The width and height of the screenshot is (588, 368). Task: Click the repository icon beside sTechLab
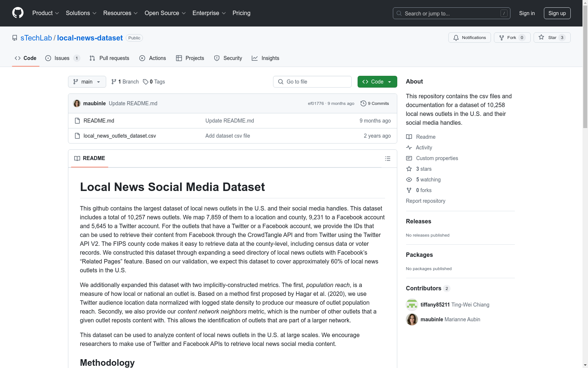(x=15, y=38)
